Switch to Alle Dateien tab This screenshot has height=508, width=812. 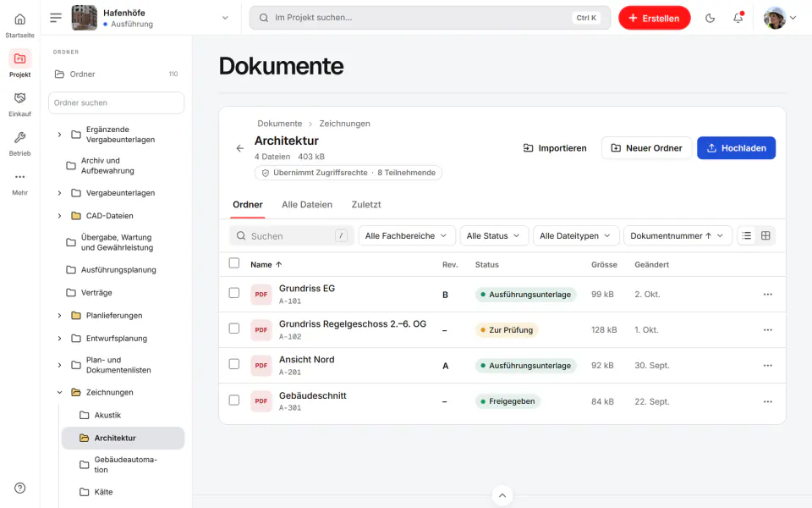pos(307,205)
